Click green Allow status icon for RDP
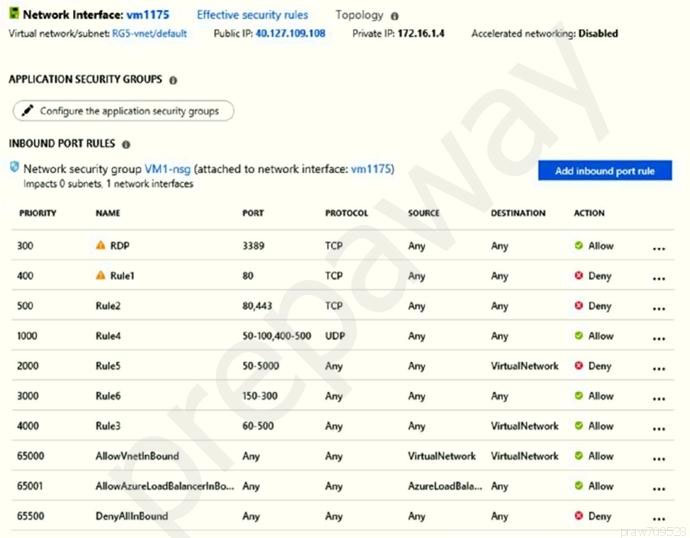The width and height of the screenshot is (690, 538). [x=579, y=245]
